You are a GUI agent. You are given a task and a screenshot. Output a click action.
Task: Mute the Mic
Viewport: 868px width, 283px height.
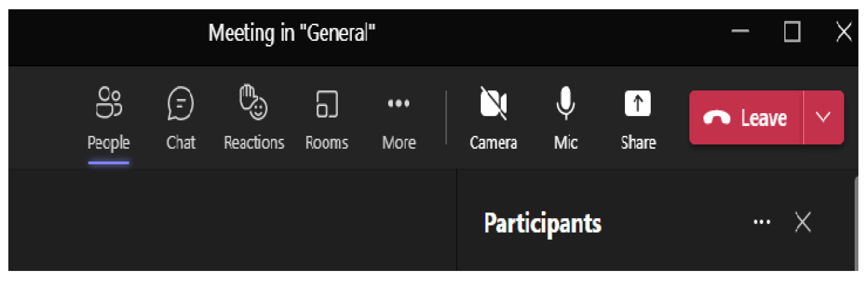[x=565, y=118]
